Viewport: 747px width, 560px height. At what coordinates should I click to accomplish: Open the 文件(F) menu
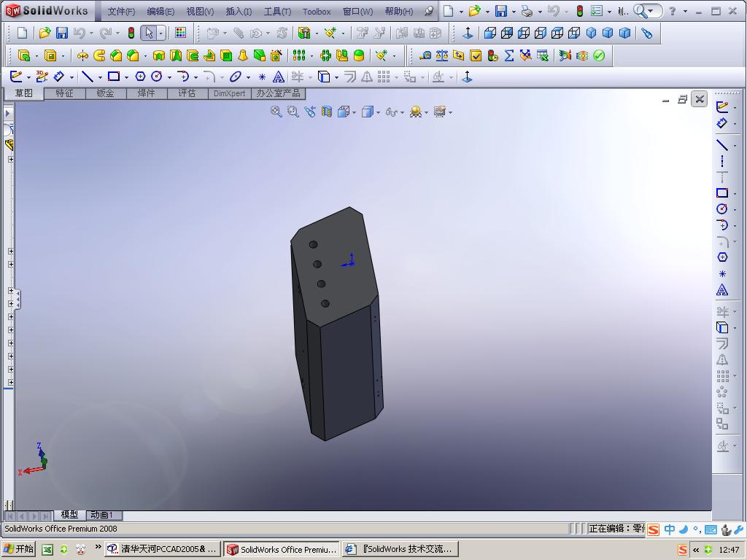121,12
